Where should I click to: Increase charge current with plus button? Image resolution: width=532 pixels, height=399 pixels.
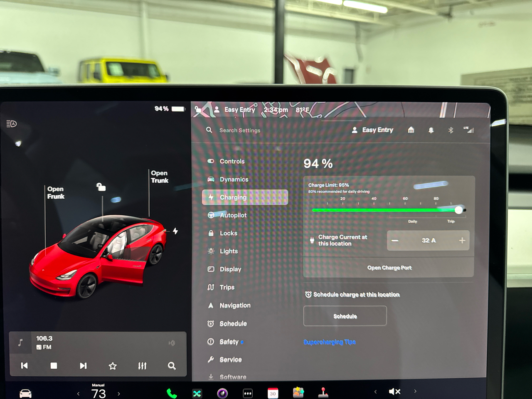[x=462, y=241]
